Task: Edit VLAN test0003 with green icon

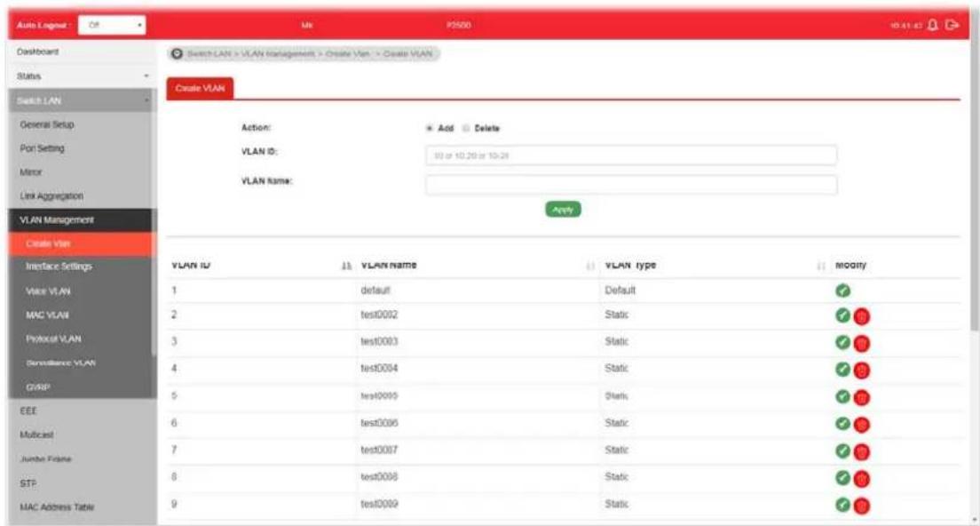Action: [x=842, y=342]
